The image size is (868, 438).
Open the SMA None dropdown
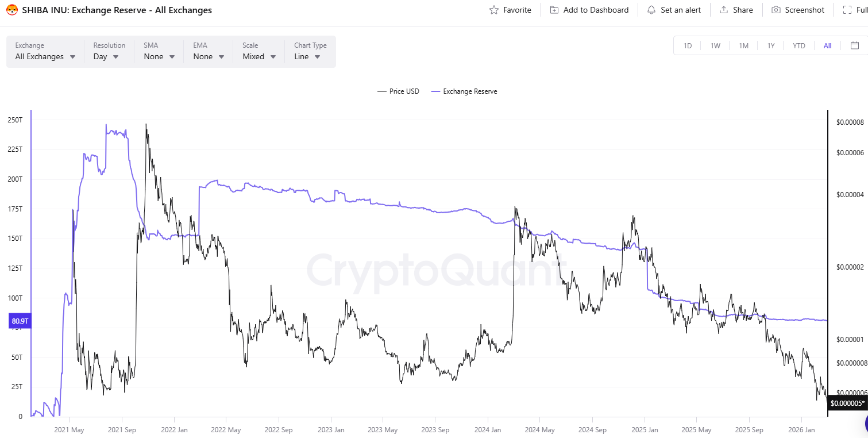[x=160, y=56]
